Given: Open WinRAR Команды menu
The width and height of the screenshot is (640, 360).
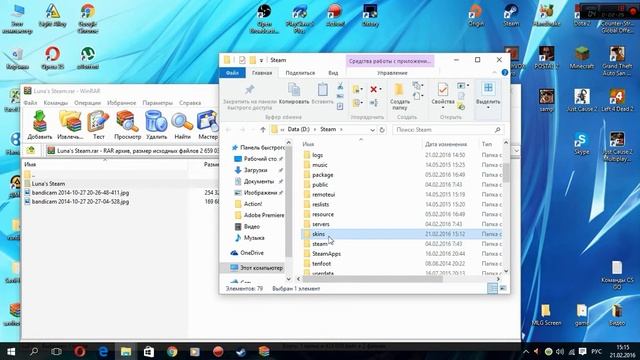Looking at the screenshot, I should [56, 103].
